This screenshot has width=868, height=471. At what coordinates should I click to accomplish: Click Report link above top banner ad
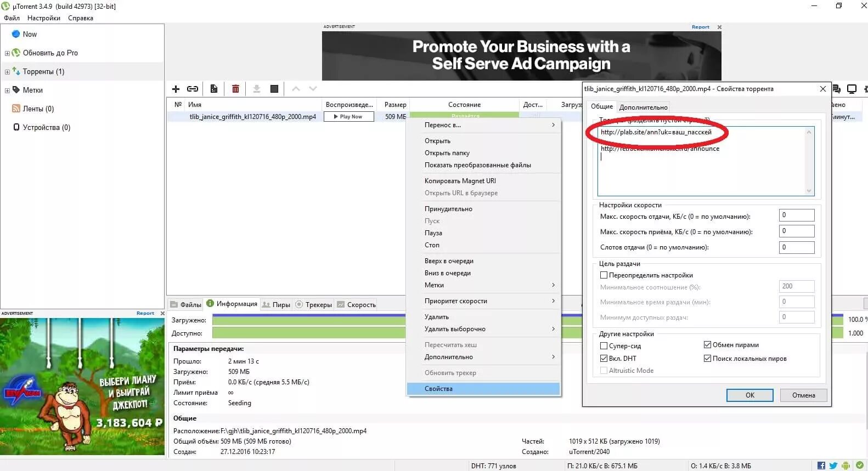tap(700, 27)
